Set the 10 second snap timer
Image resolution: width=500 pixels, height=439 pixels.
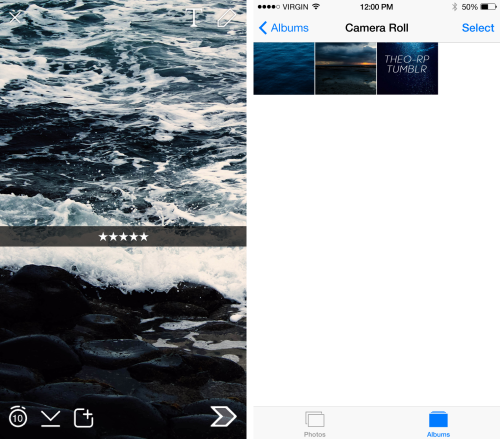[x=18, y=416]
